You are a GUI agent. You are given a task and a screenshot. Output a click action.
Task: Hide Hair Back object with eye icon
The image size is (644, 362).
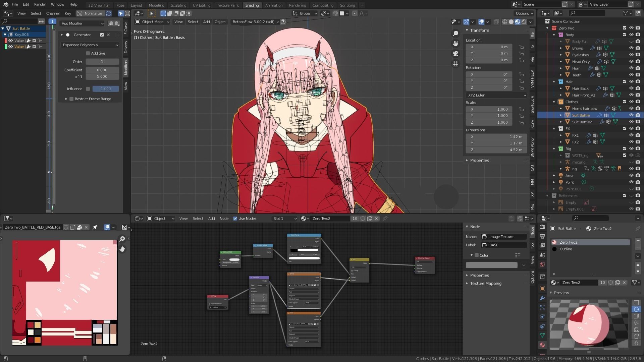(631, 88)
